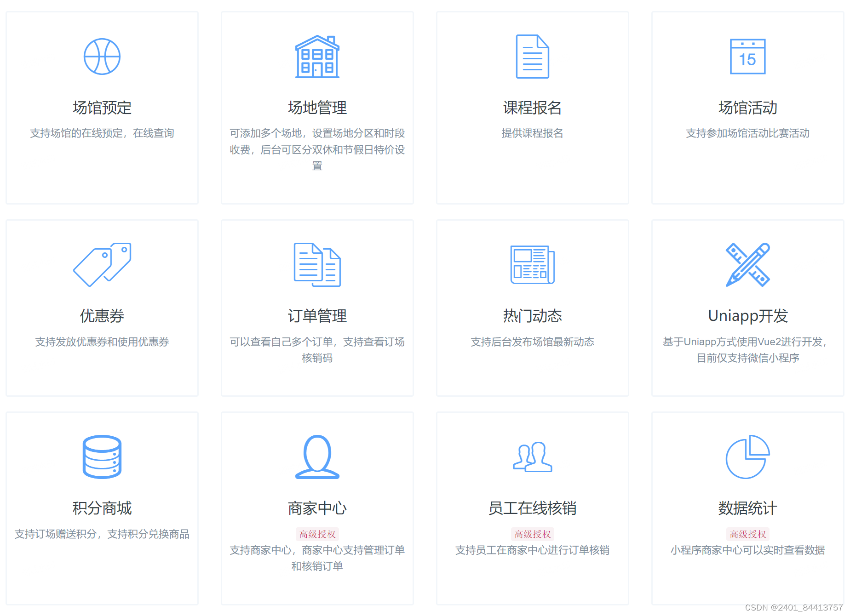Click the price tags icon above 优惠券

pyautogui.click(x=102, y=265)
